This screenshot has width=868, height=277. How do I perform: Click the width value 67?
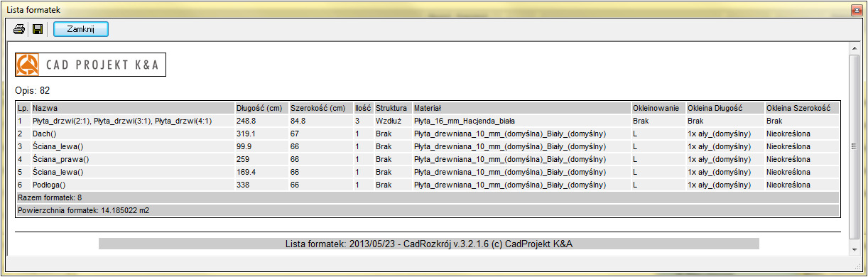coord(295,134)
